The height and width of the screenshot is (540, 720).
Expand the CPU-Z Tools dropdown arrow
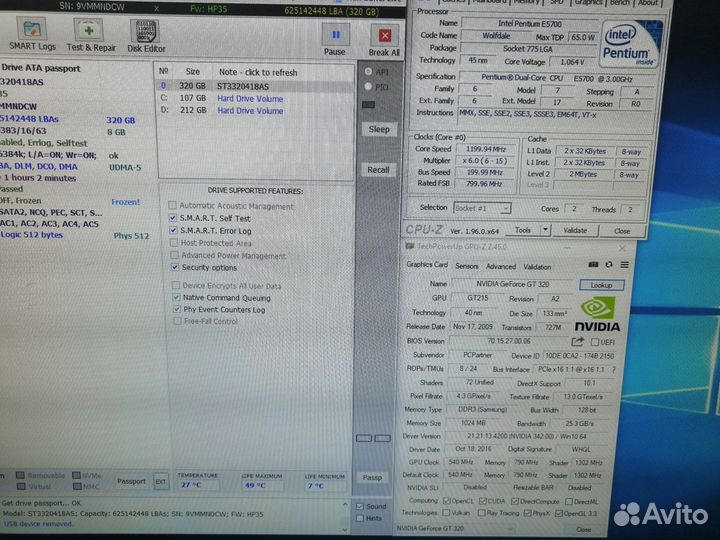545,230
